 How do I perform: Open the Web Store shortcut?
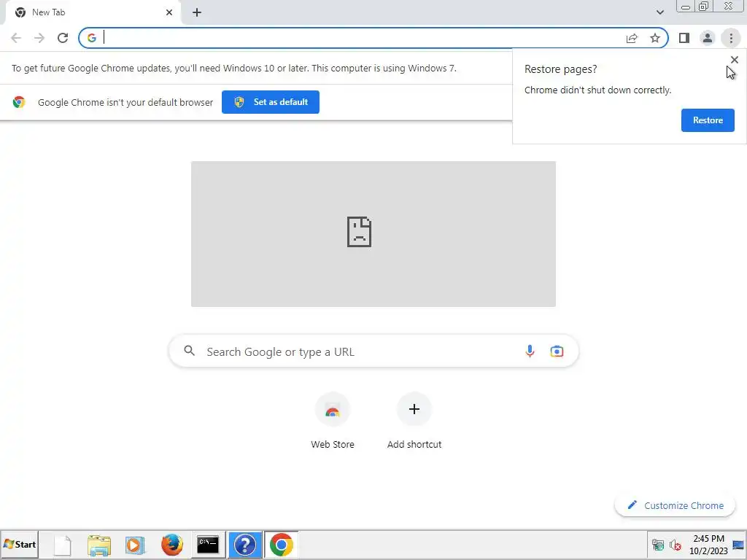click(333, 421)
